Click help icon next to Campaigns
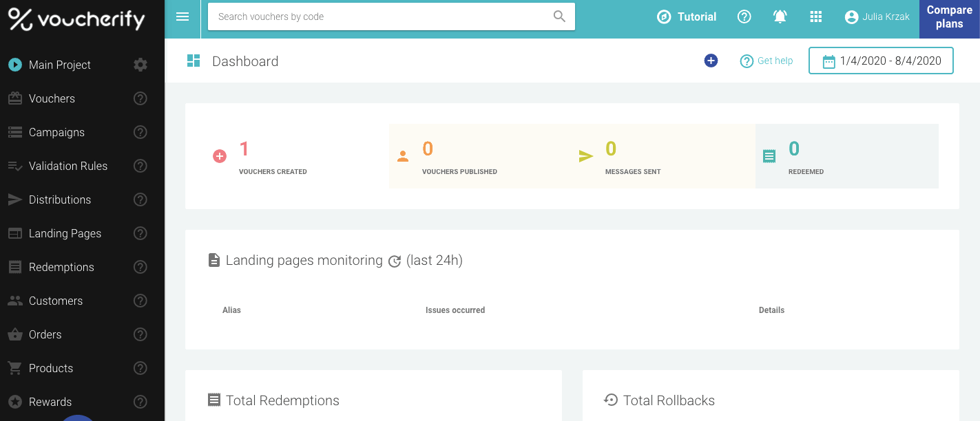Screen dimensions: 980x421 140,132
